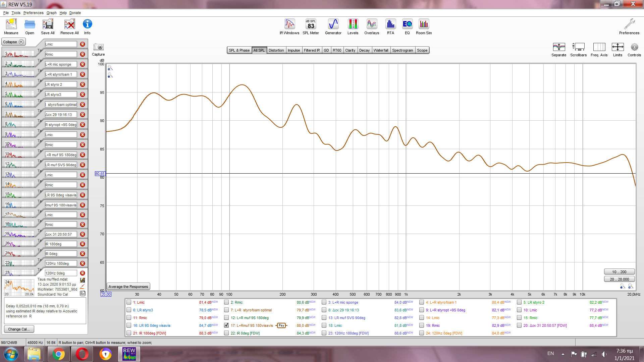Set frequency range to 10..200

pos(619,272)
